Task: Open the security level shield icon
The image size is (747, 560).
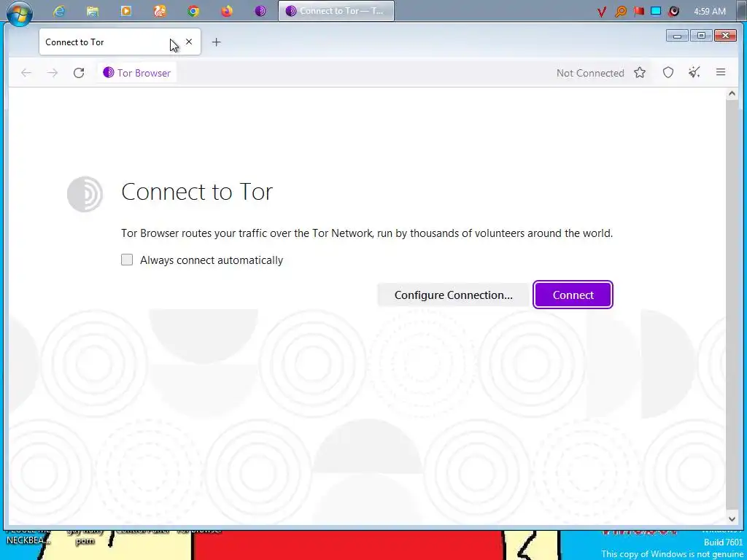Action: coord(668,72)
